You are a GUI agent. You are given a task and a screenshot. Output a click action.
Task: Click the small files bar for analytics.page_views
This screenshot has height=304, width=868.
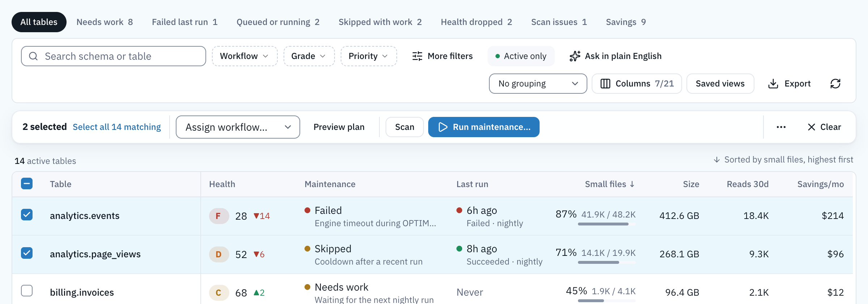point(607,262)
